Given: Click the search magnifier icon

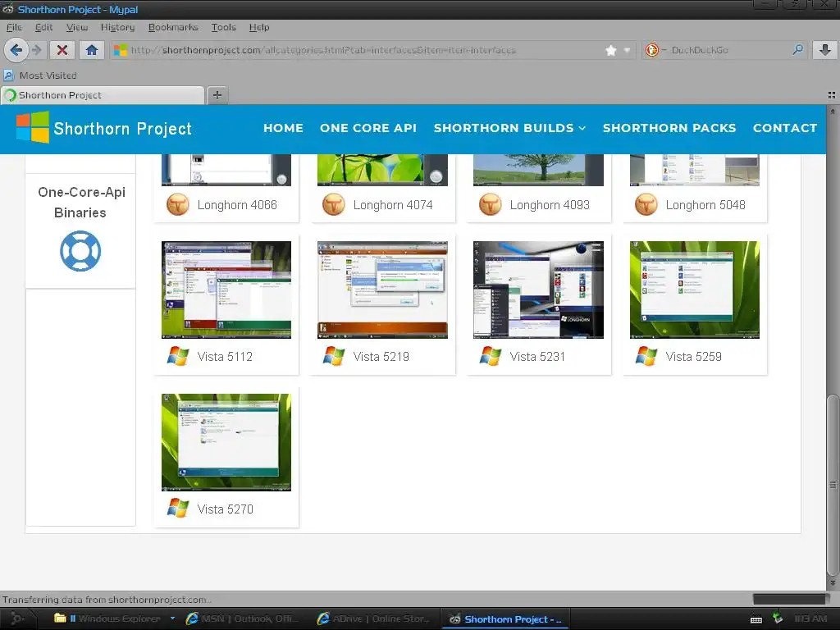Looking at the screenshot, I should point(797,50).
